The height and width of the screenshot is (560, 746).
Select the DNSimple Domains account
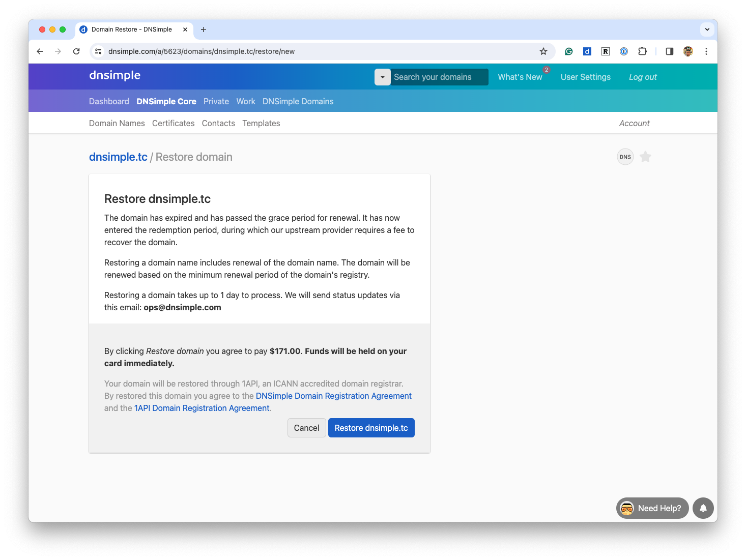pyautogui.click(x=298, y=101)
